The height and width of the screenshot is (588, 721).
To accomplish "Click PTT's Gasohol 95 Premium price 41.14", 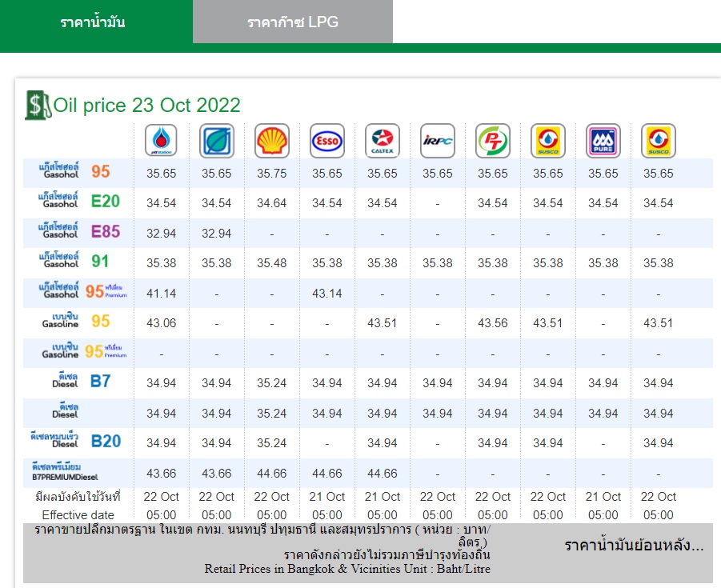I will [161, 294].
